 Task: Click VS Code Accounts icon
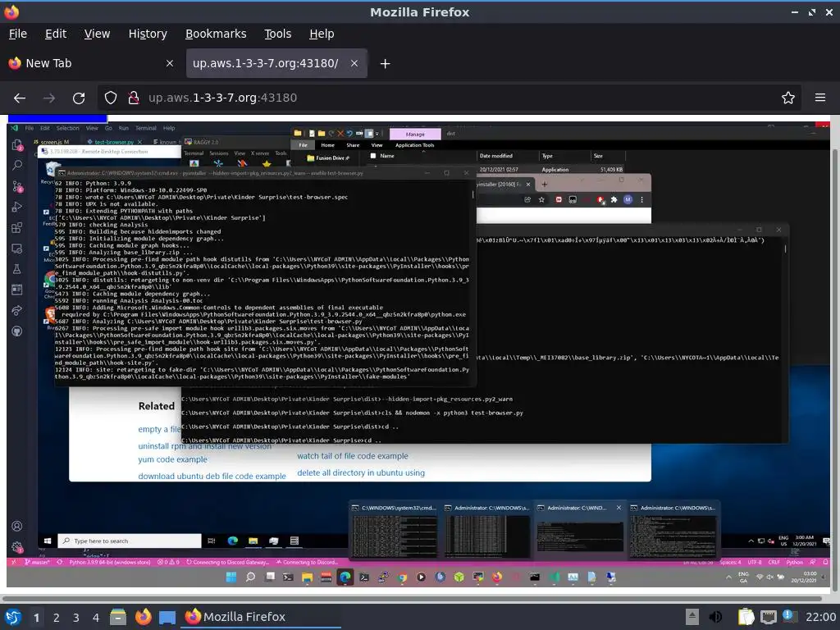coord(17,527)
